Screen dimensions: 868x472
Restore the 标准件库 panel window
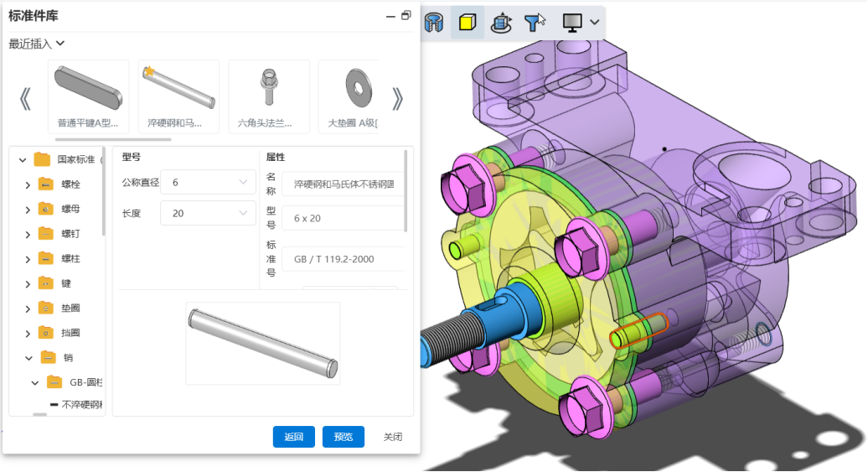click(x=406, y=16)
